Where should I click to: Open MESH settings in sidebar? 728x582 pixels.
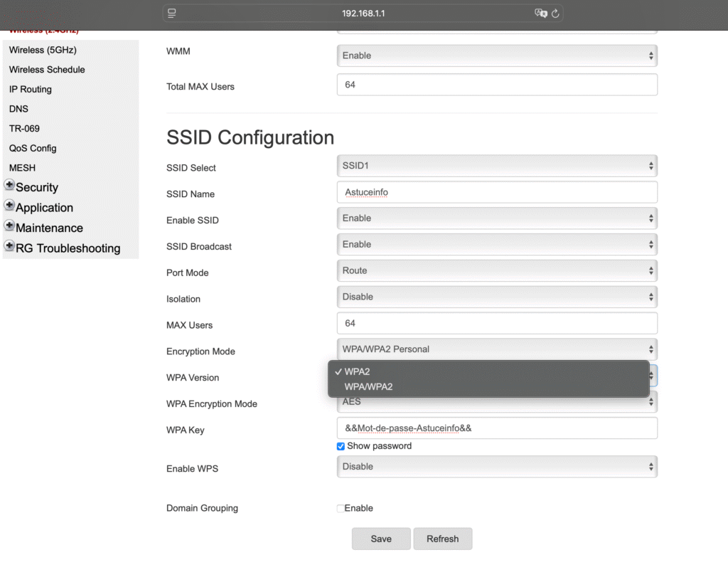click(x=22, y=168)
